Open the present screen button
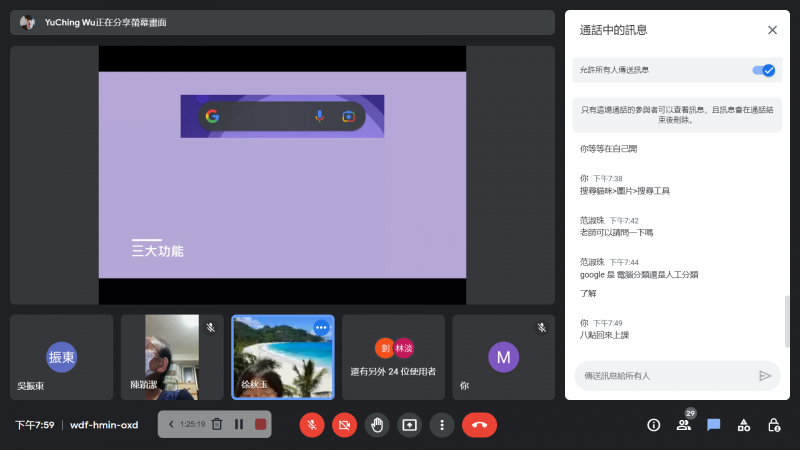This screenshot has width=800, height=450. click(x=410, y=424)
